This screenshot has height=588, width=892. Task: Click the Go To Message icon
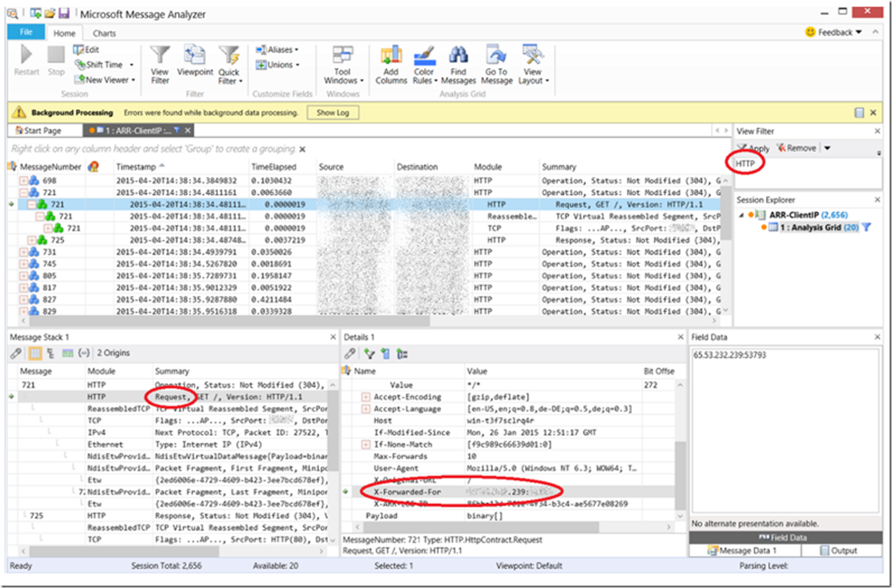click(496, 55)
